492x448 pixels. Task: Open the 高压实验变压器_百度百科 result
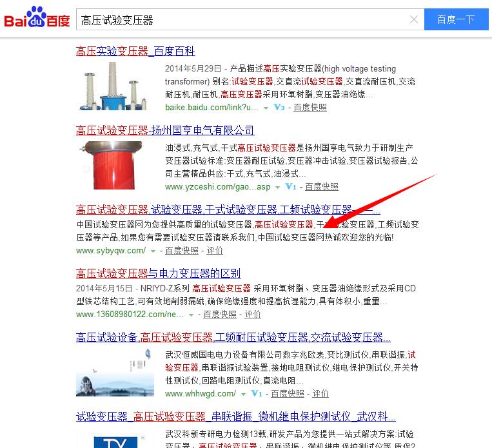tap(135, 51)
